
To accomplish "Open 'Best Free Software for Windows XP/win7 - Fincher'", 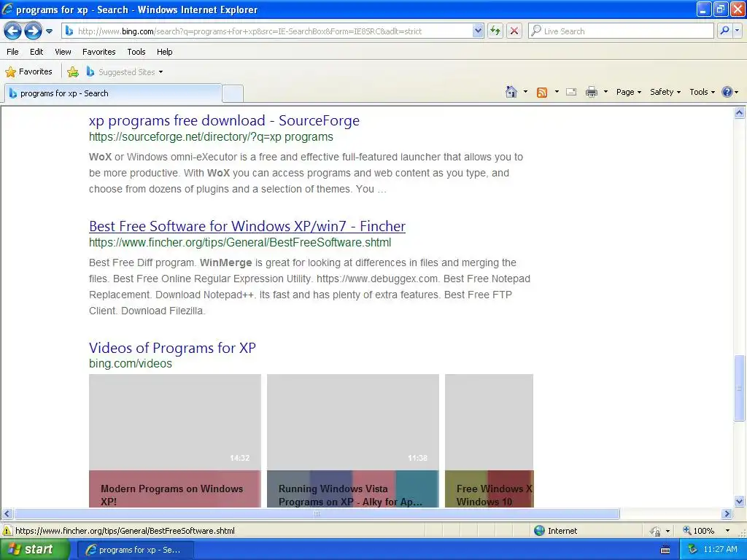I will pyautogui.click(x=247, y=226).
